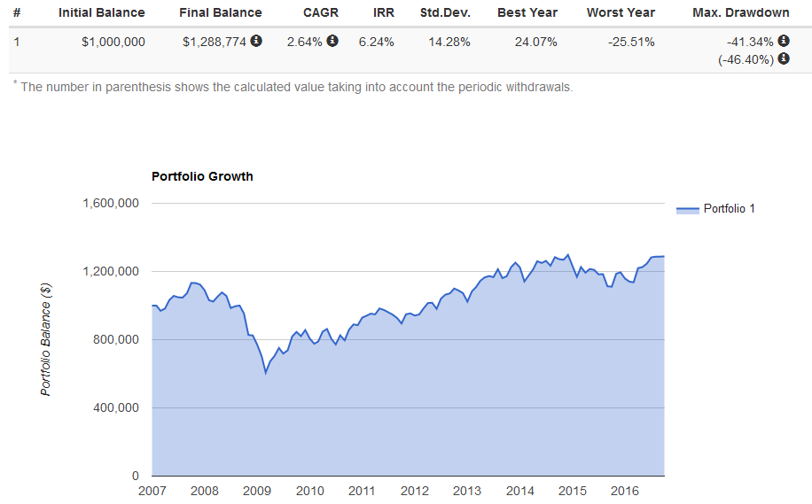
Task: Click the Portfolio 1 legend color swatch
Action: click(687, 210)
